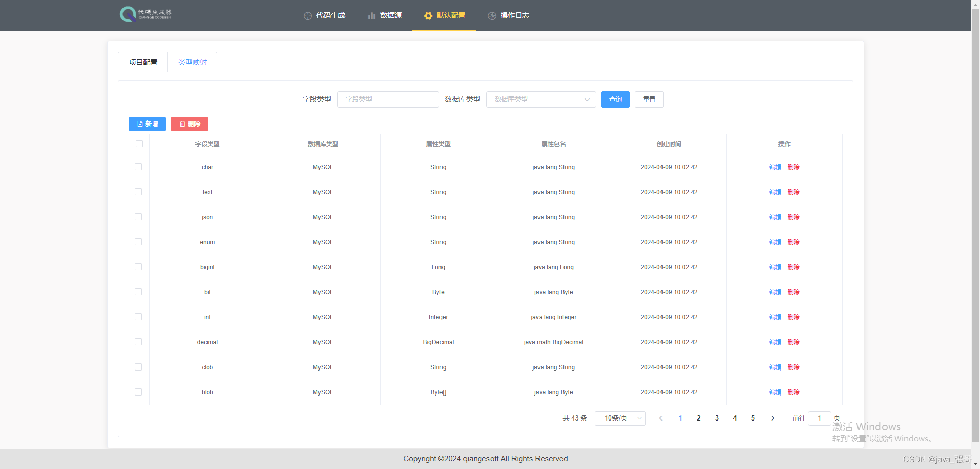Check the box for the text row
Screen dimensions: 980x469
pos(138,192)
